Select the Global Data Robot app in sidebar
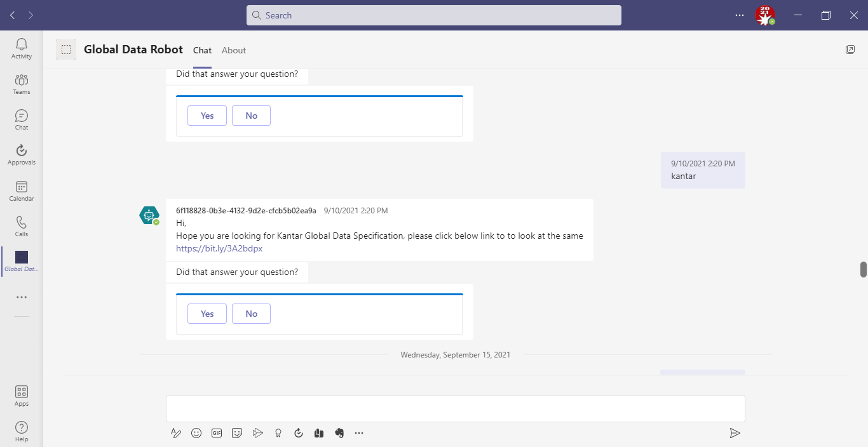The height and width of the screenshot is (447, 868). [22, 262]
